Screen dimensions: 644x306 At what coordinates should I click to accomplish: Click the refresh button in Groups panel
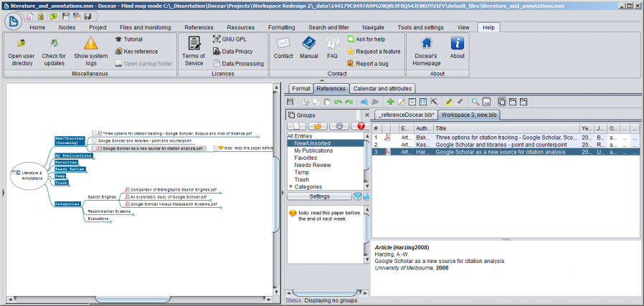[318, 126]
